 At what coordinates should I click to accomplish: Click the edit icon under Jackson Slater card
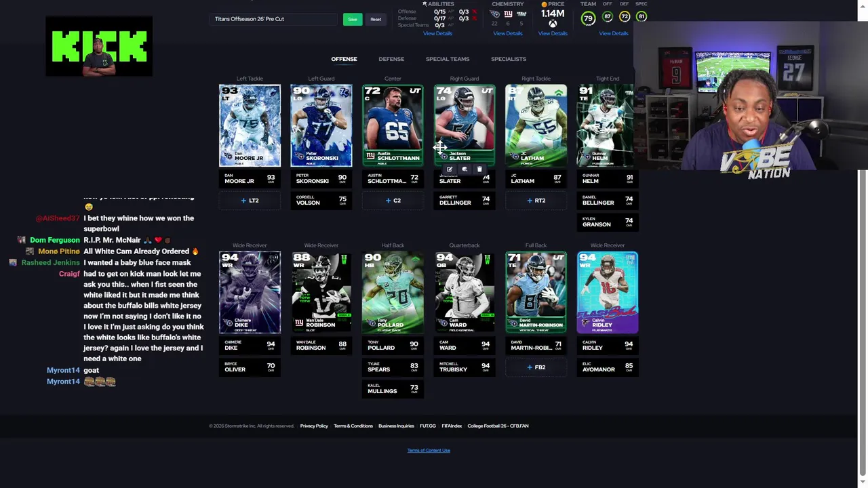click(x=449, y=169)
